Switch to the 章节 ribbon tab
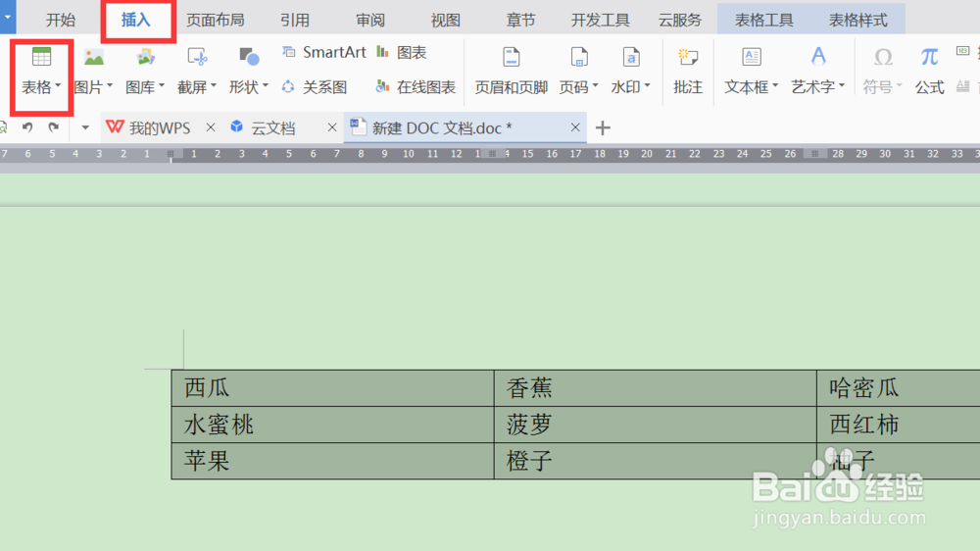980x551 pixels. (x=520, y=20)
